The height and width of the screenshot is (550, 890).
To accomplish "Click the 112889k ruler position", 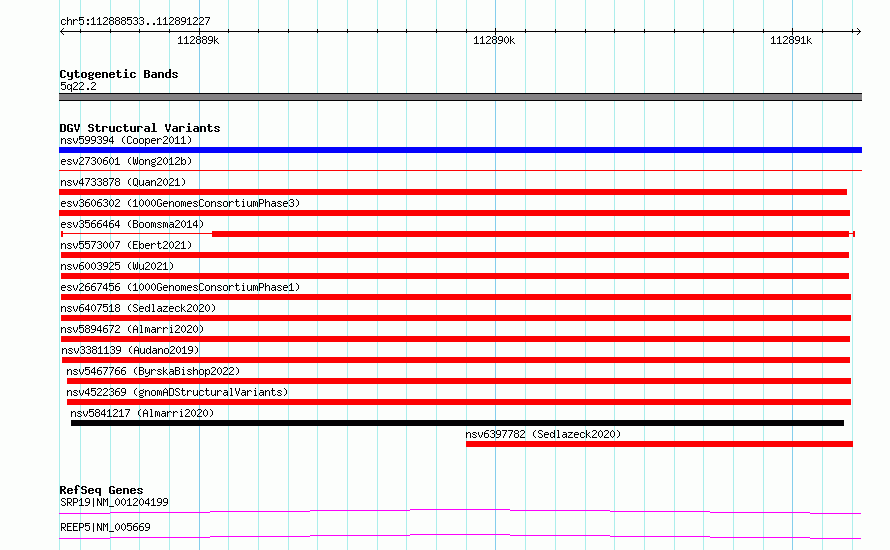I will point(198,40).
